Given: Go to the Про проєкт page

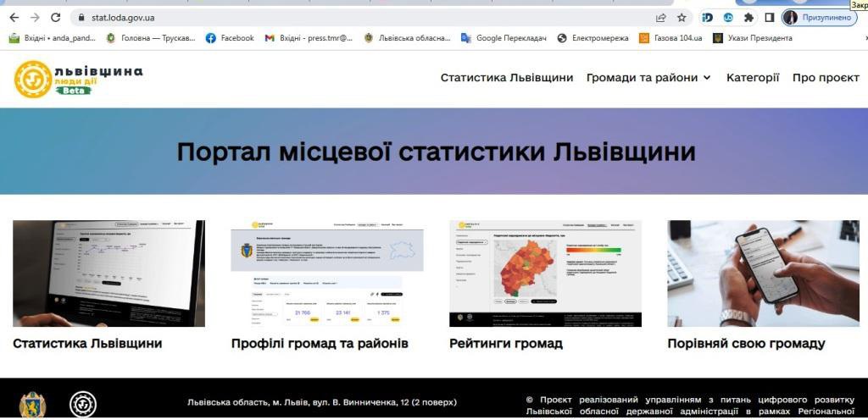Looking at the screenshot, I should [x=826, y=77].
